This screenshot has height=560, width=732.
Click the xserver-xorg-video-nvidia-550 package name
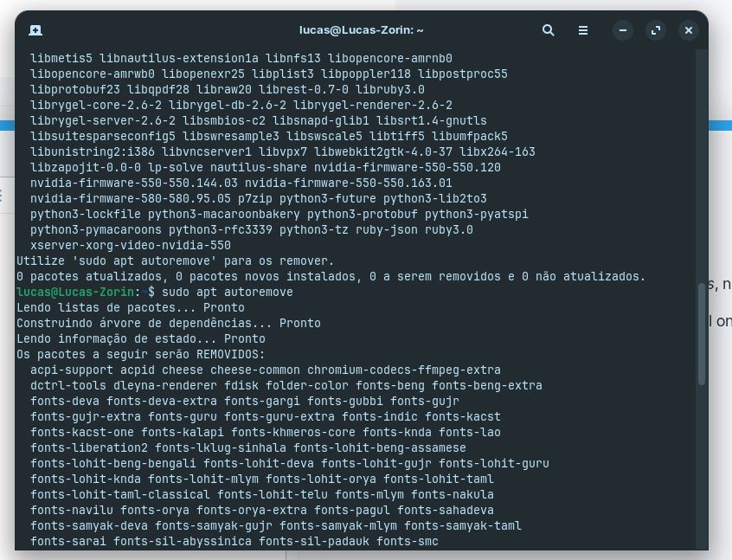[131, 245]
